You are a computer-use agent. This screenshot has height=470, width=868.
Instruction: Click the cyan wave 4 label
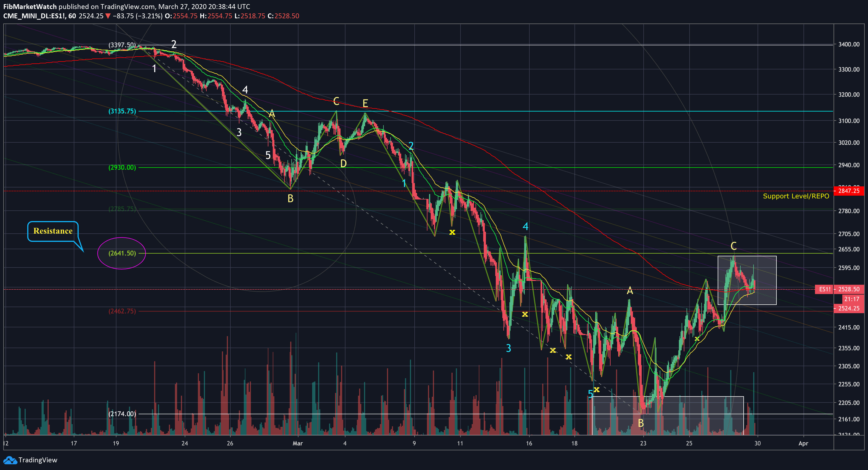point(526,227)
